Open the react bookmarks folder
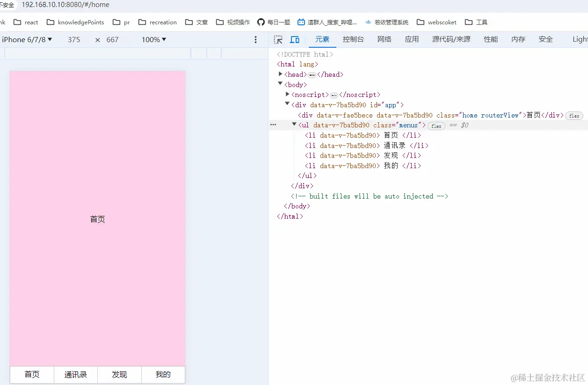 (26, 22)
